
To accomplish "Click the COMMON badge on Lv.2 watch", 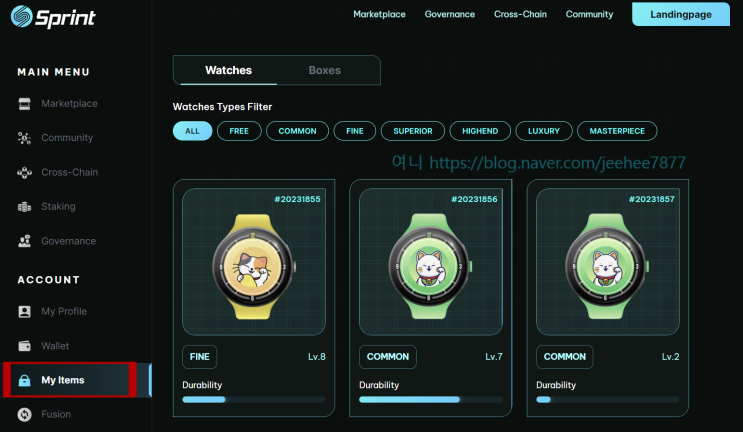I will [x=565, y=357].
